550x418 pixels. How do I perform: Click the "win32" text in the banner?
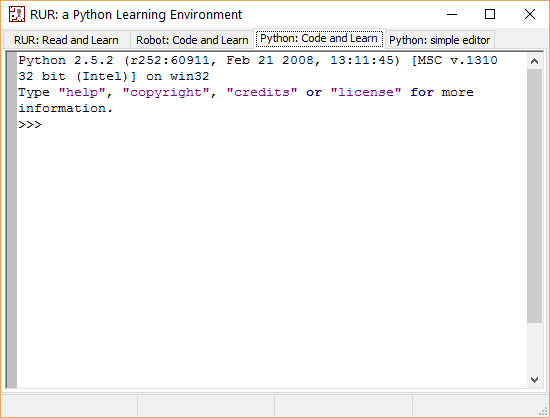click(189, 76)
